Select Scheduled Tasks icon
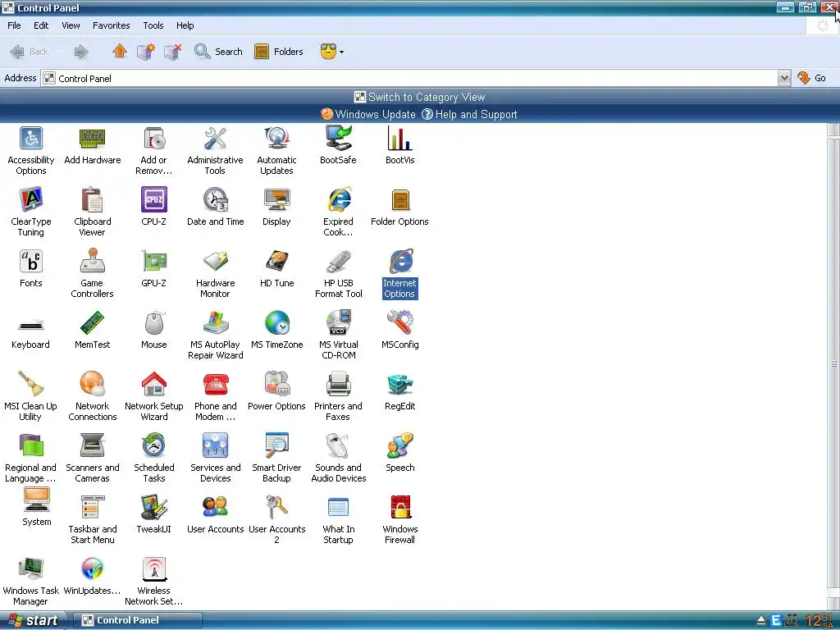Image resolution: width=840 pixels, height=630 pixels. pos(153,445)
